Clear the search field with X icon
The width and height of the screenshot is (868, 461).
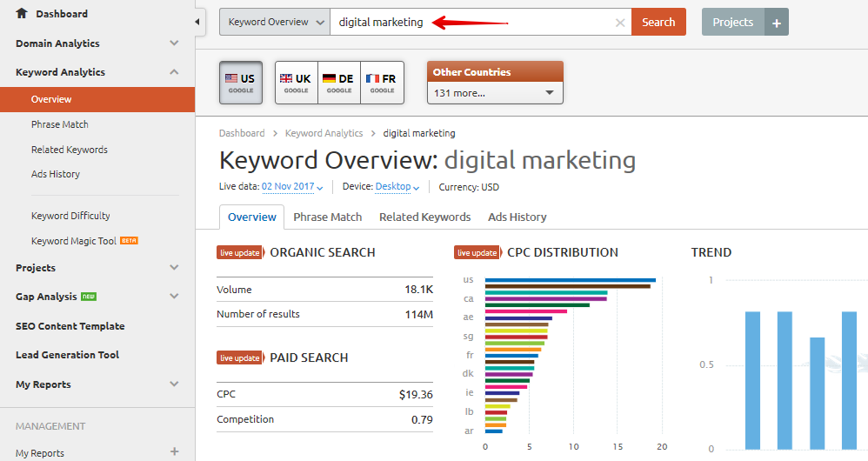pos(619,23)
